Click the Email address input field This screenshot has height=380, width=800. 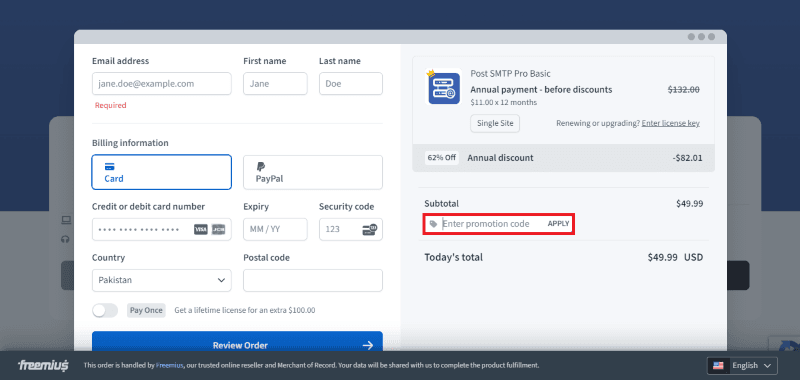pyautogui.click(x=161, y=84)
